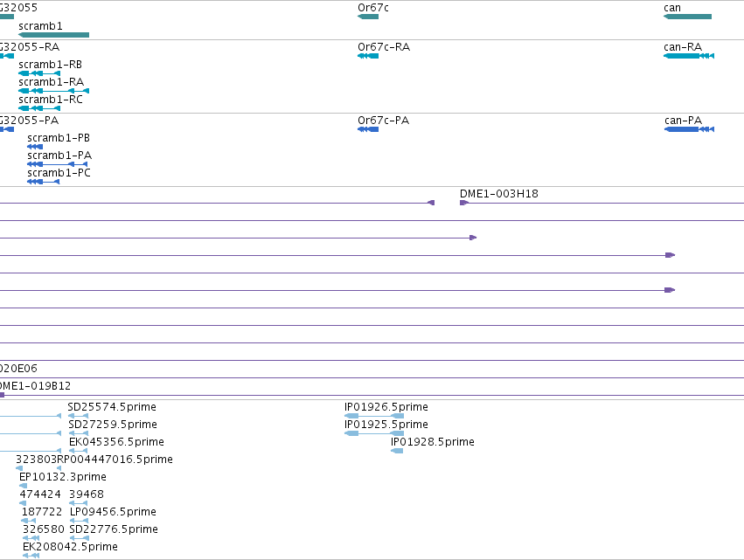744x560 pixels.
Task: Select the Or67c-PA protein glyph
Action: pos(368,129)
